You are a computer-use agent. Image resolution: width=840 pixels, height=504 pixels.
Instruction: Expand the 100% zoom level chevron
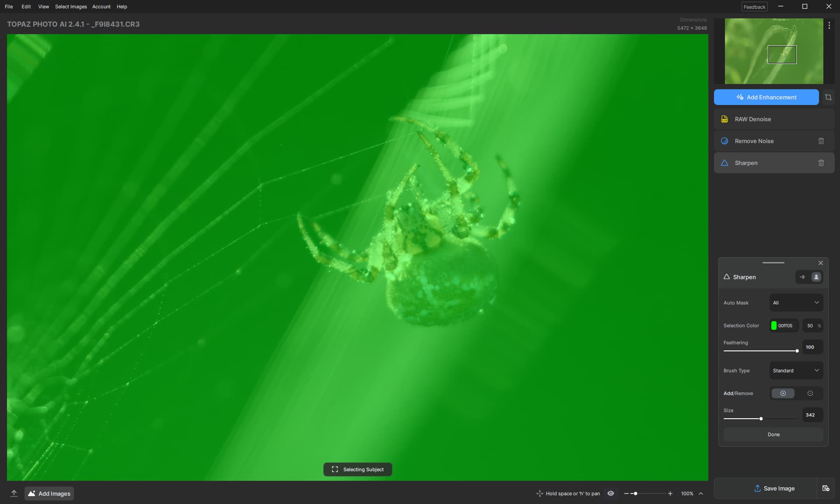[701, 493]
